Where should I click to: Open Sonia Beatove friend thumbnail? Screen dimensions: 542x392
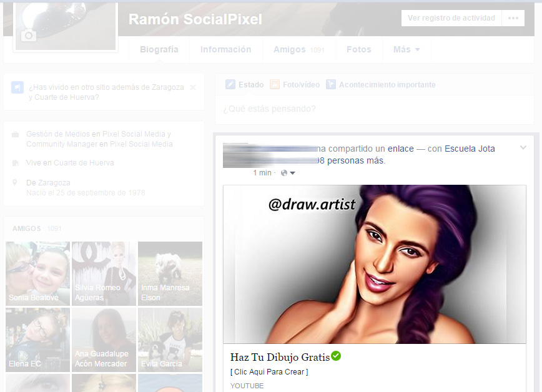point(37,273)
